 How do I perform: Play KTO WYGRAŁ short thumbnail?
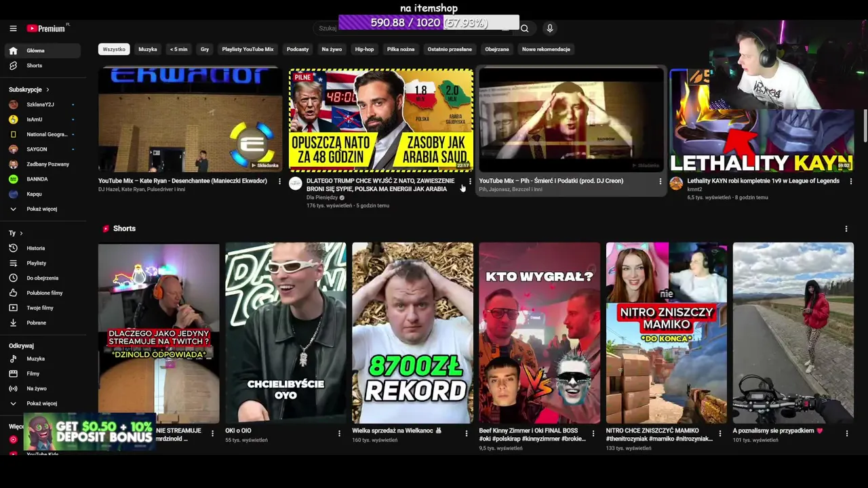click(x=539, y=333)
